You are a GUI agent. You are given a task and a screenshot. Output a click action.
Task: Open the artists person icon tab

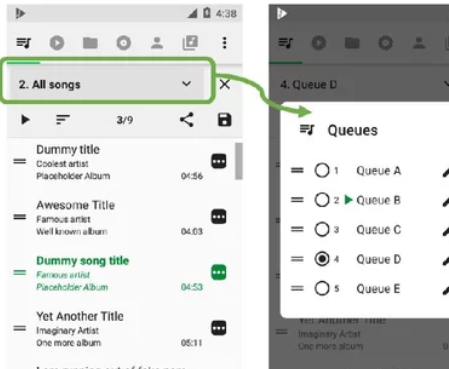[x=157, y=43]
